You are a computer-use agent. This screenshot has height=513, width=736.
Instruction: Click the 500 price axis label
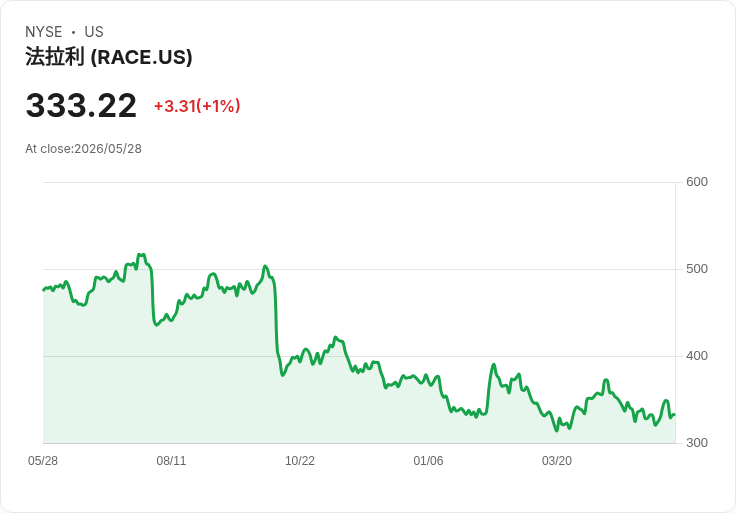[x=697, y=269]
